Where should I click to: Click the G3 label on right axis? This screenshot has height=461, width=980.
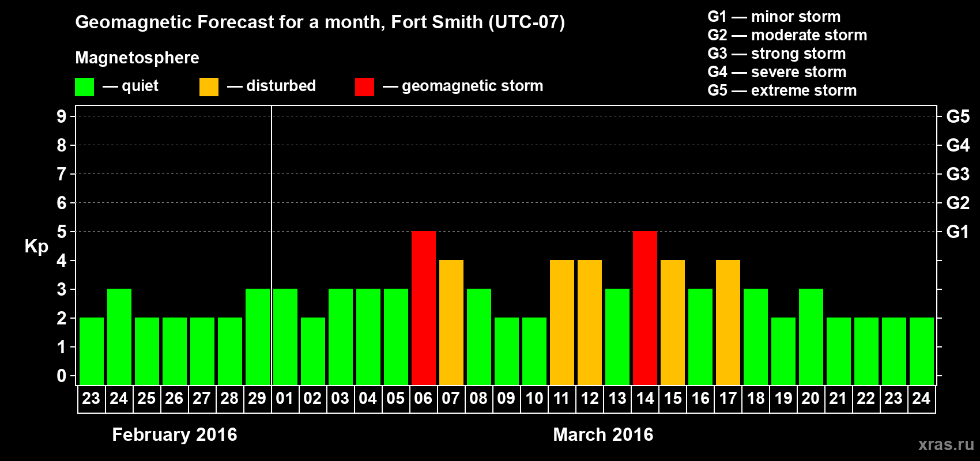(958, 174)
